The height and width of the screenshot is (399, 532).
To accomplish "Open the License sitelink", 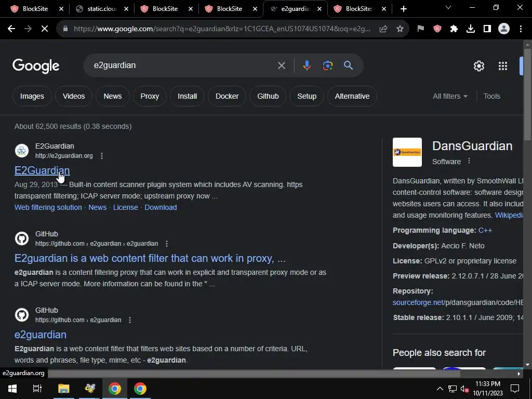I will point(126,207).
